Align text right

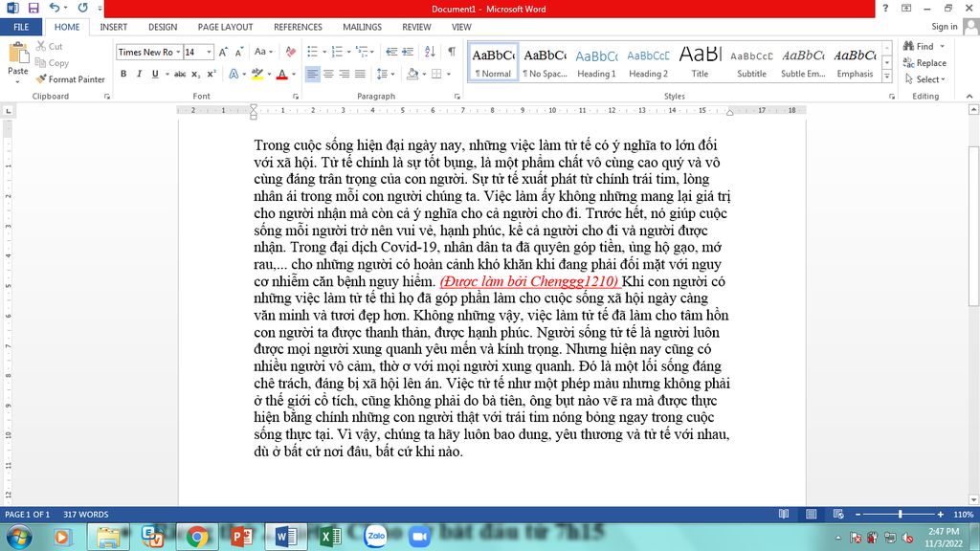344,74
